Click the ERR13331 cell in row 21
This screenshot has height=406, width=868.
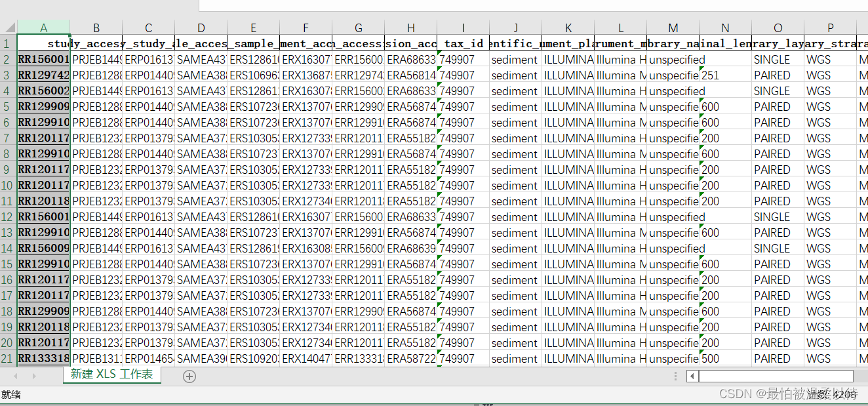tap(359, 358)
